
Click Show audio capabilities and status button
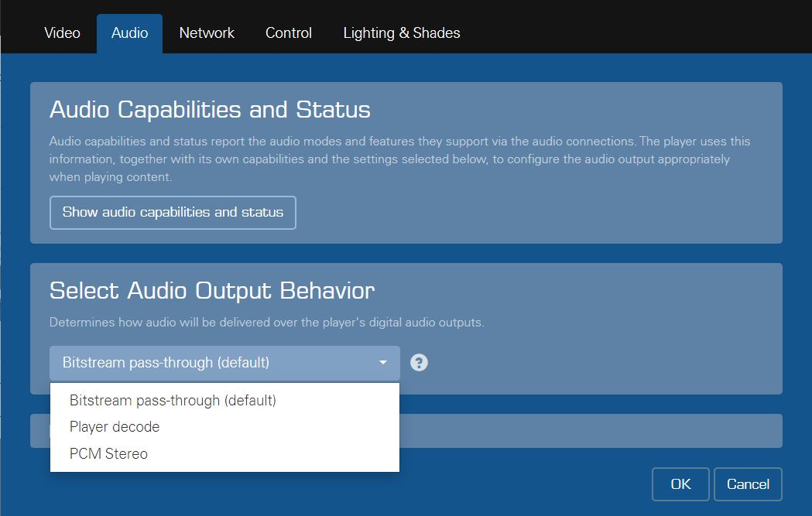(x=173, y=212)
